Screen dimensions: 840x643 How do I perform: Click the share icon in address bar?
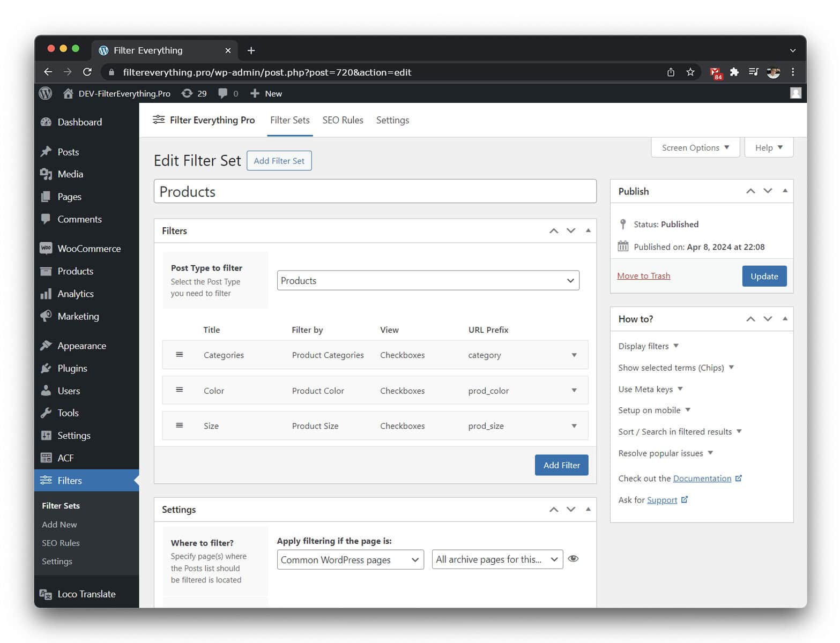[x=671, y=72]
